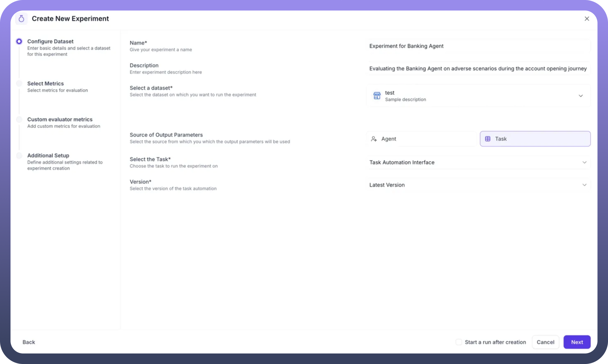Click the Agent person icon
The width and height of the screenshot is (608, 364).
(374, 139)
